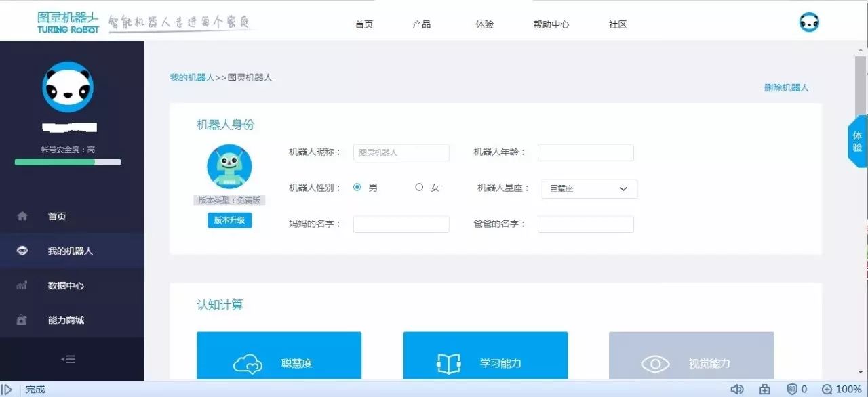Open 首页 in the top navigation
868x397 pixels.
click(x=364, y=24)
